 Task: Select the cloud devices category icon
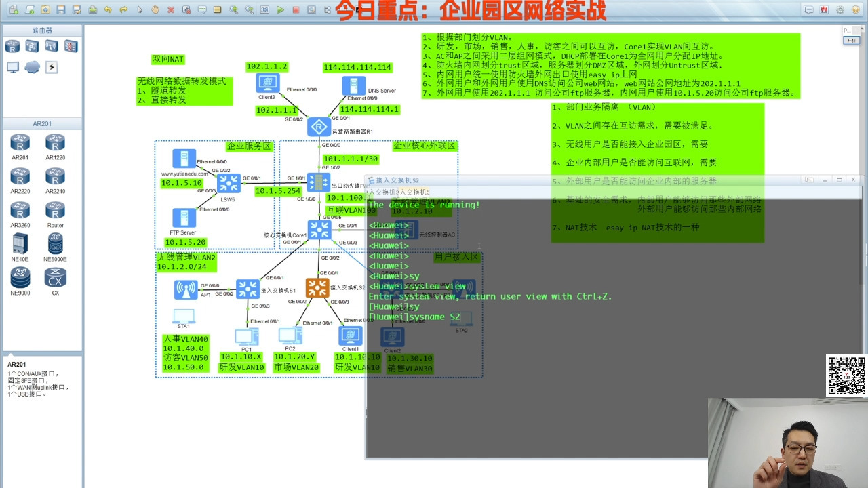point(32,67)
